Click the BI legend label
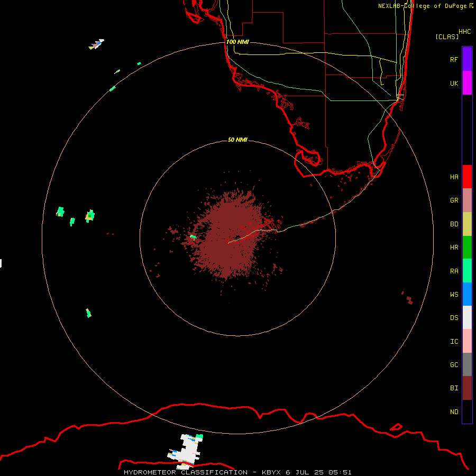 [x=454, y=388]
